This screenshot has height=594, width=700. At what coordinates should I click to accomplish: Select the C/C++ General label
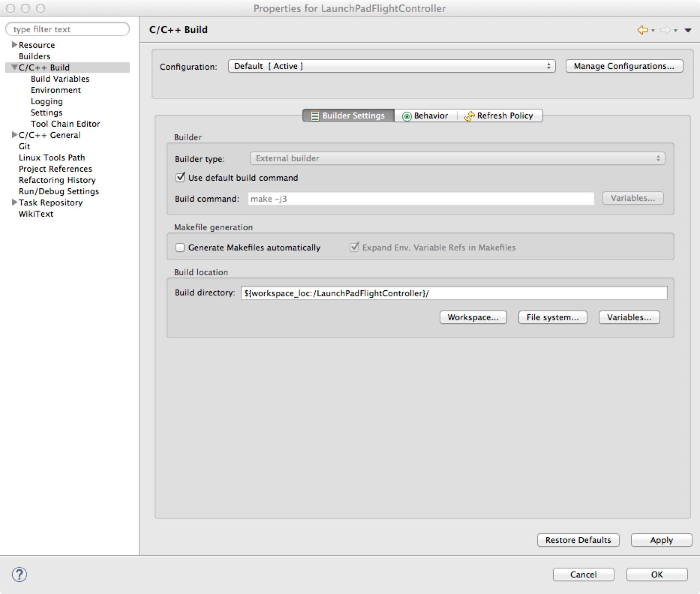pyautogui.click(x=50, y=135)
